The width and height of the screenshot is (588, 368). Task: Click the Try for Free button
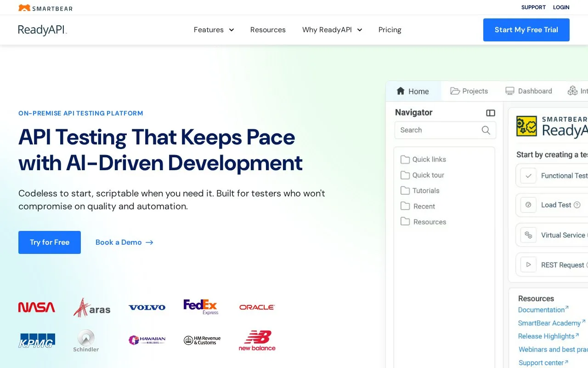coord(50,242)
